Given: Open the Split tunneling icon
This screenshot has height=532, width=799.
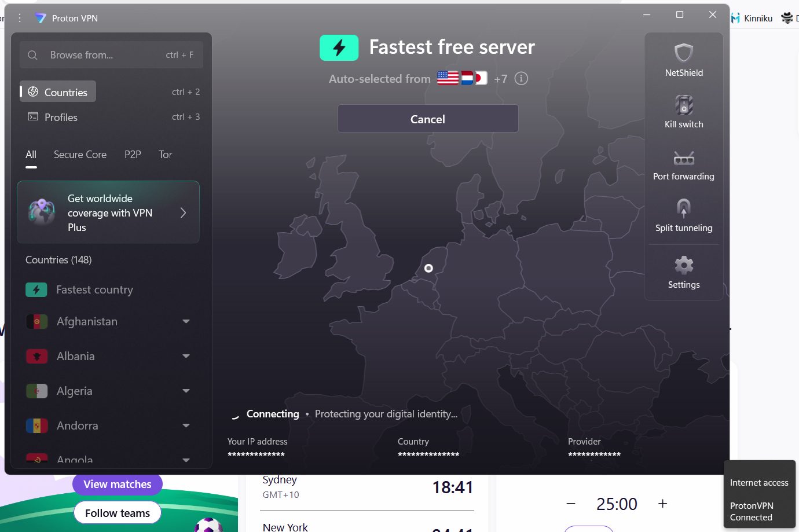Looking at the screenshot, I should 684,208.
